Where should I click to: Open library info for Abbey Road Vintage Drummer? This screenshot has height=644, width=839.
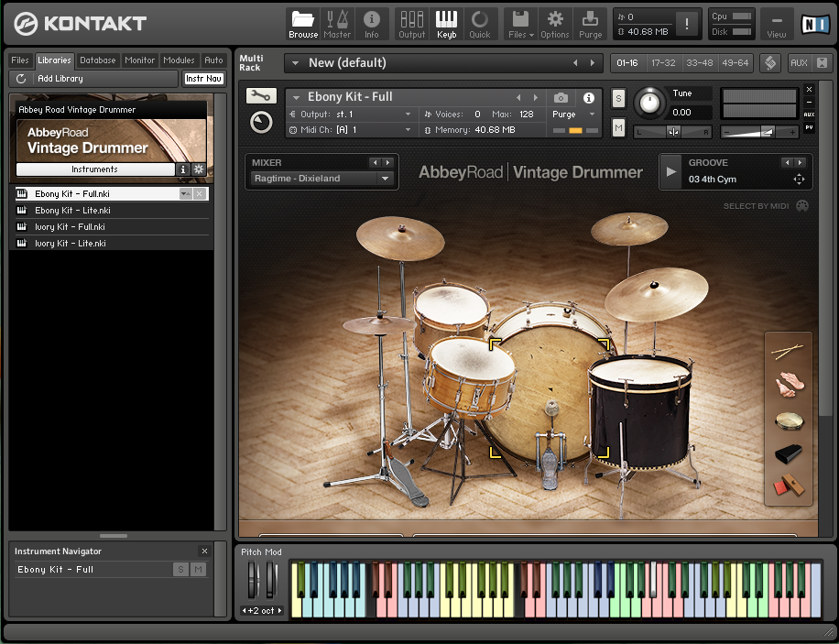tap(183, 169)
